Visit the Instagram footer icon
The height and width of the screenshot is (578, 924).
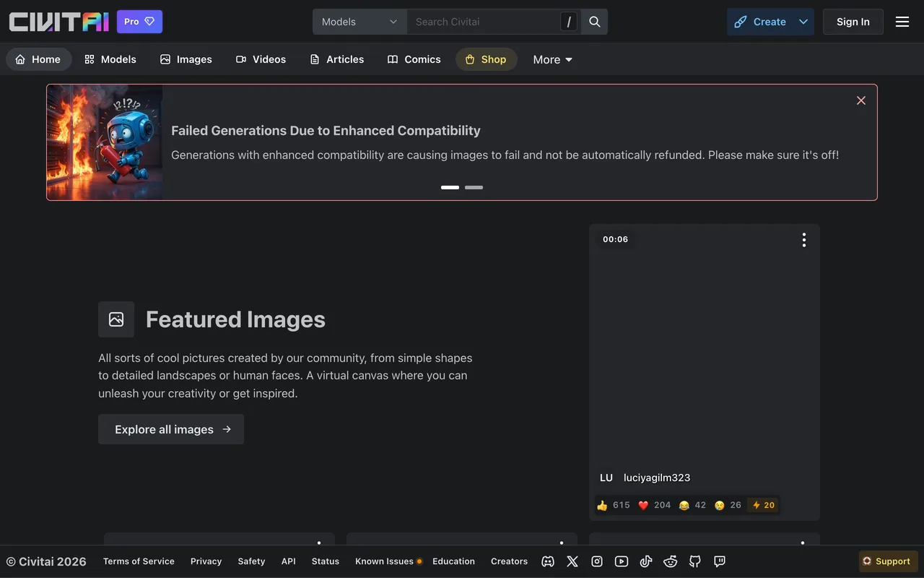[x=597, y=561]
